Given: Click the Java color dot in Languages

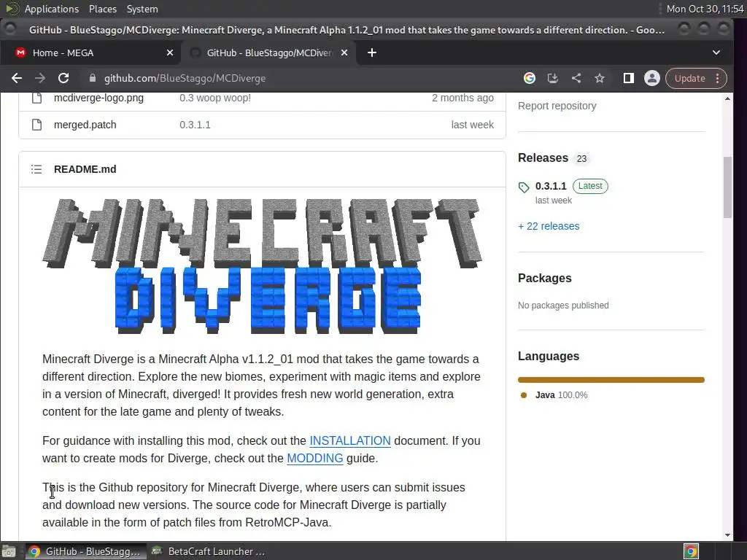Looking at the screenshot, I should [524, 394].
